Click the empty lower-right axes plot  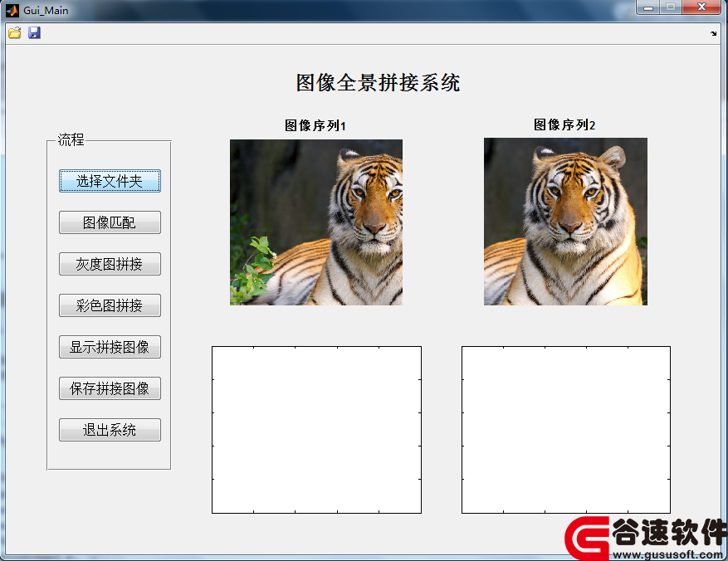click(566, 430)
